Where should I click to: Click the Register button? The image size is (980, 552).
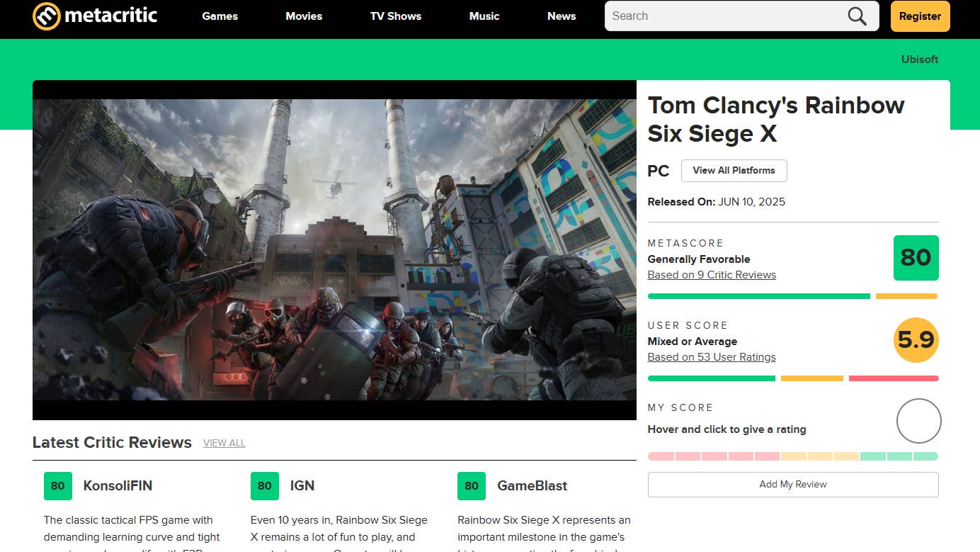(920, 16)
